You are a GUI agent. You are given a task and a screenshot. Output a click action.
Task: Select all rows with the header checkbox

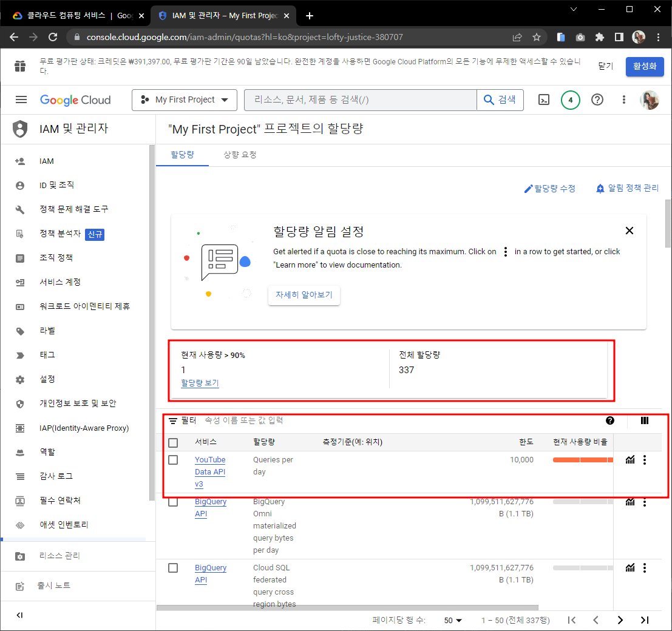tap(173, 442)
